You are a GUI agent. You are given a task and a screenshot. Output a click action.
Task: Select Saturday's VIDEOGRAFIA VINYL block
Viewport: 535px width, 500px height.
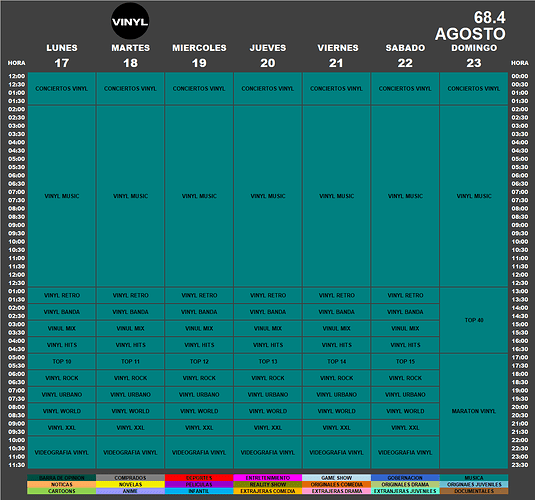[x=405, y=453]
